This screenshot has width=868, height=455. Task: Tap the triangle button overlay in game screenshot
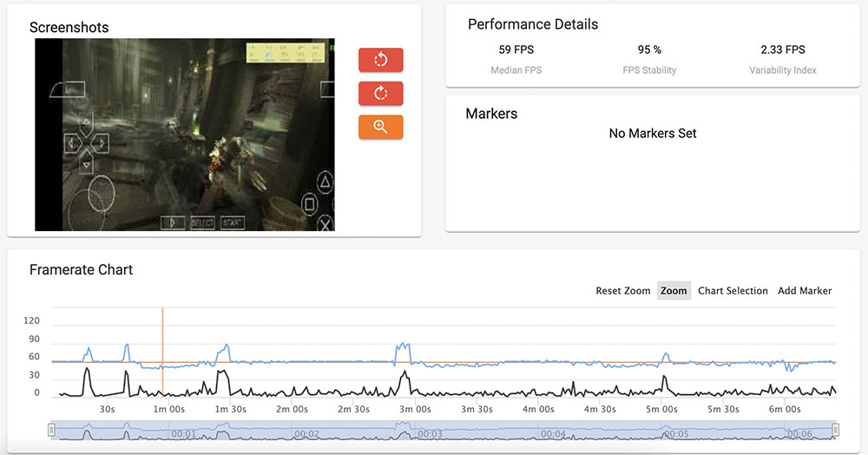(x=324, y=181)
